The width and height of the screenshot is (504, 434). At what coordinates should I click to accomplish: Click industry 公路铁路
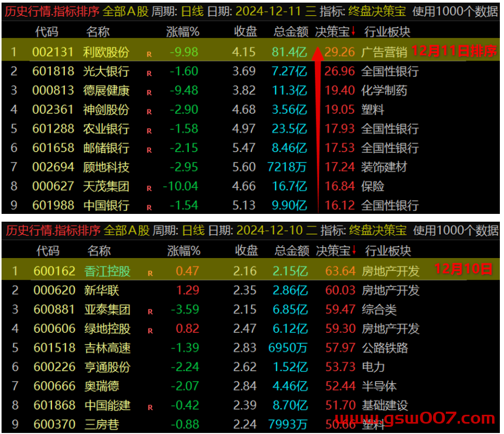point(385,348)
